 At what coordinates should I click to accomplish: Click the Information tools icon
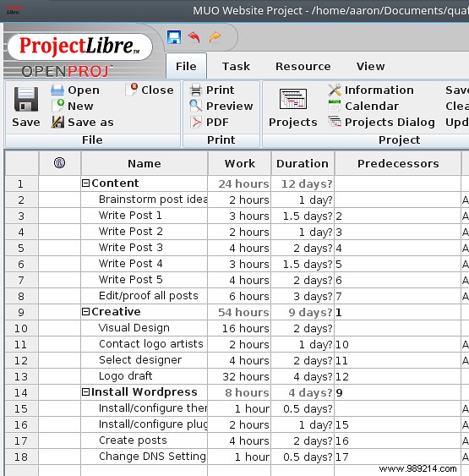tap(335, 90)
